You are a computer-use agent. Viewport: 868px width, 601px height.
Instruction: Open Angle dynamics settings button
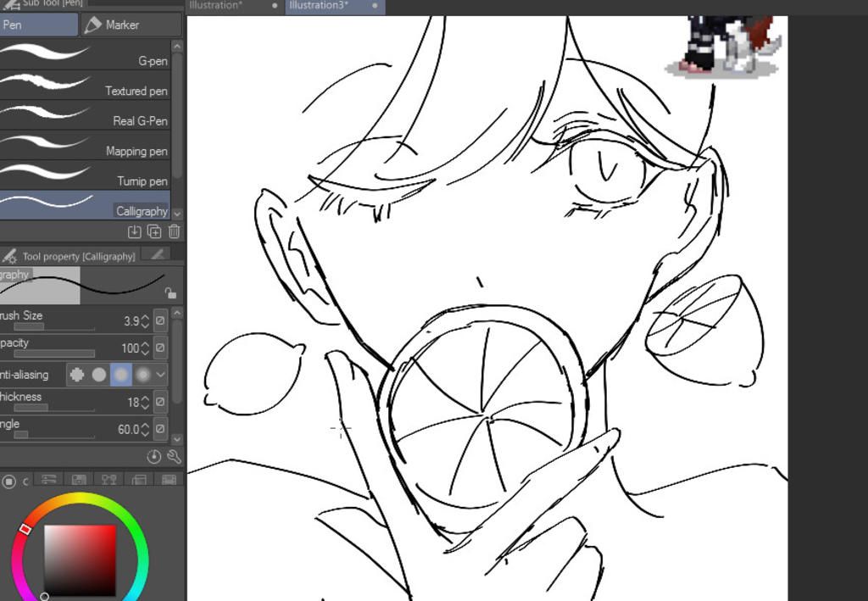click(x=160, y=429)
